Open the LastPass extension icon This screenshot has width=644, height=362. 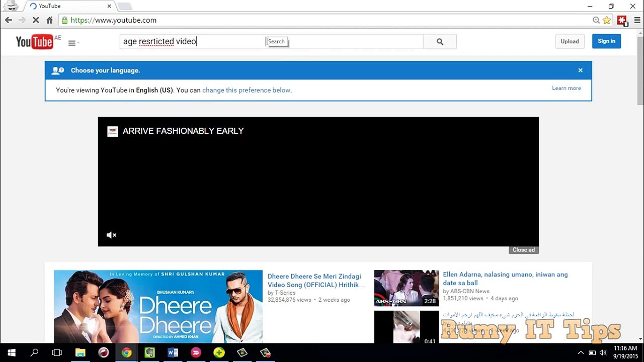tap(622, 21)
